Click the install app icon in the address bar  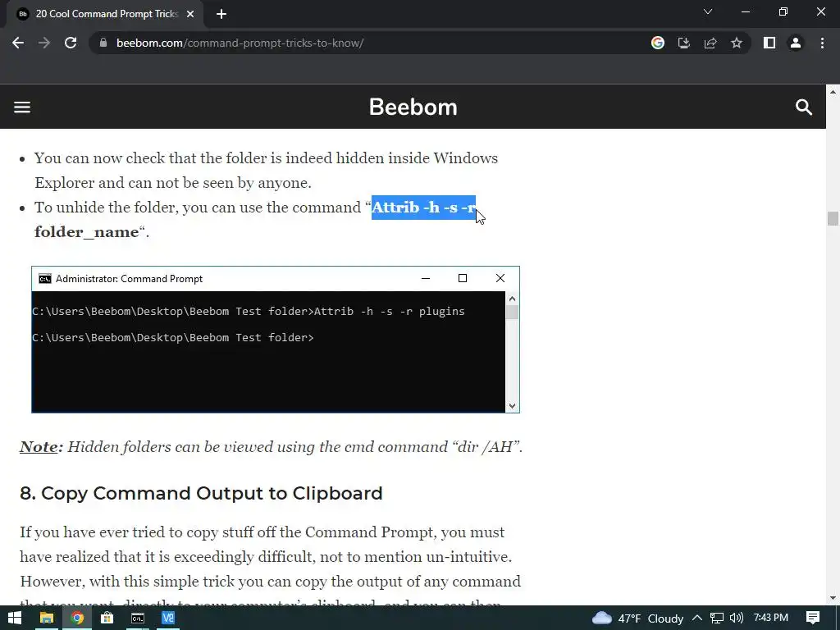(x=684, y=43)
